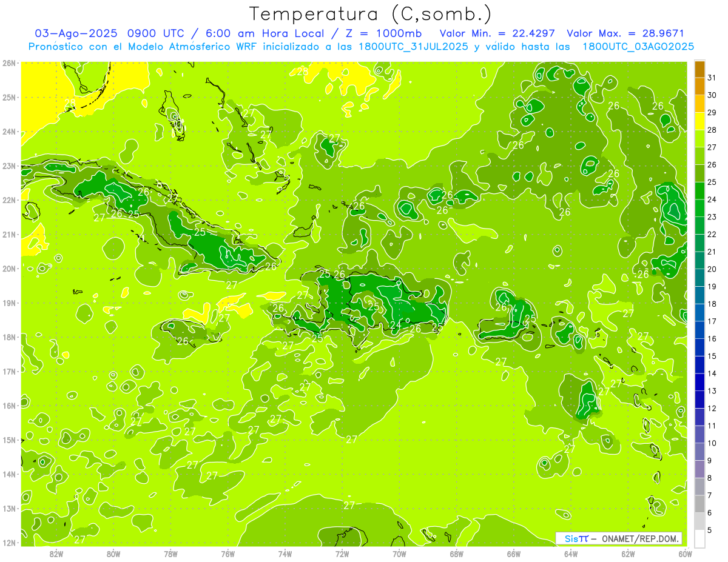Image resolution: width=728 pixels, height=562 pixels.
Task: Click the legend value 10 on color scale
Action: coord(712,443)
